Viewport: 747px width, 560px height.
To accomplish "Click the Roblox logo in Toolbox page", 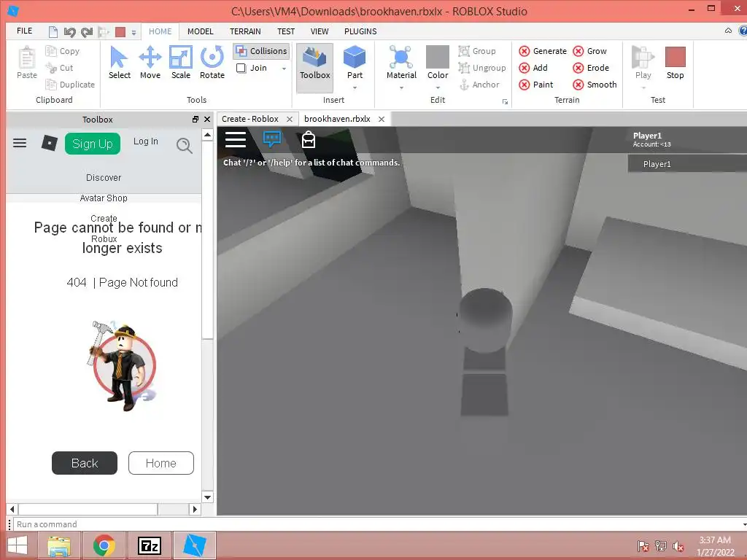I will tap(49, 143).
